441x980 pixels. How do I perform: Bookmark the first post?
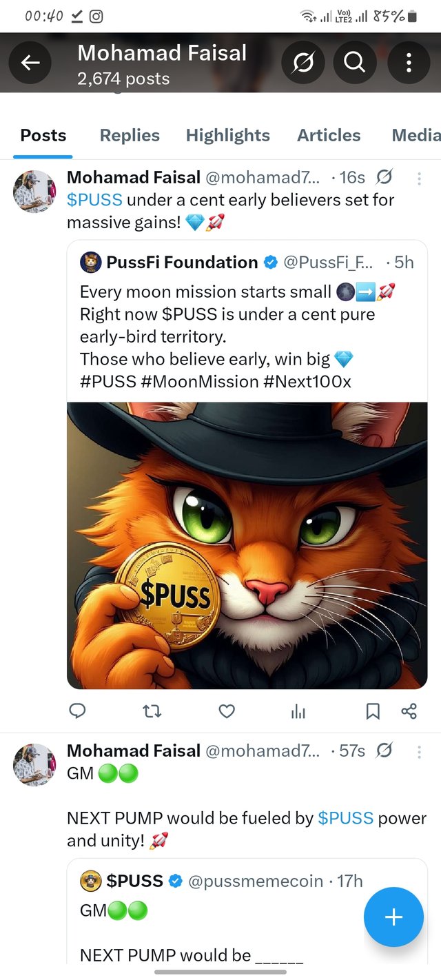(373, 711)
